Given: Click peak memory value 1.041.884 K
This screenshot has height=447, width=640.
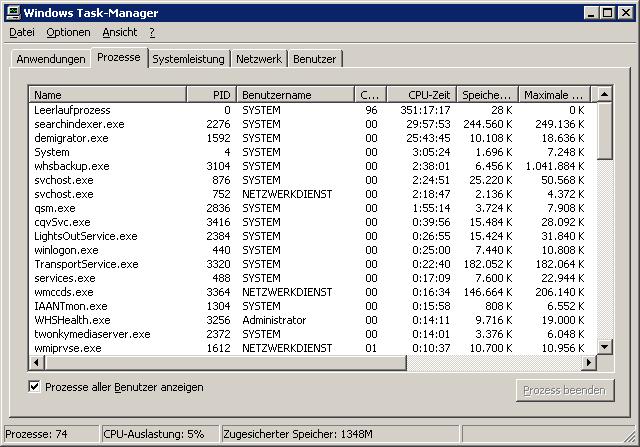Looking at the screenshot, I should 555,166.
